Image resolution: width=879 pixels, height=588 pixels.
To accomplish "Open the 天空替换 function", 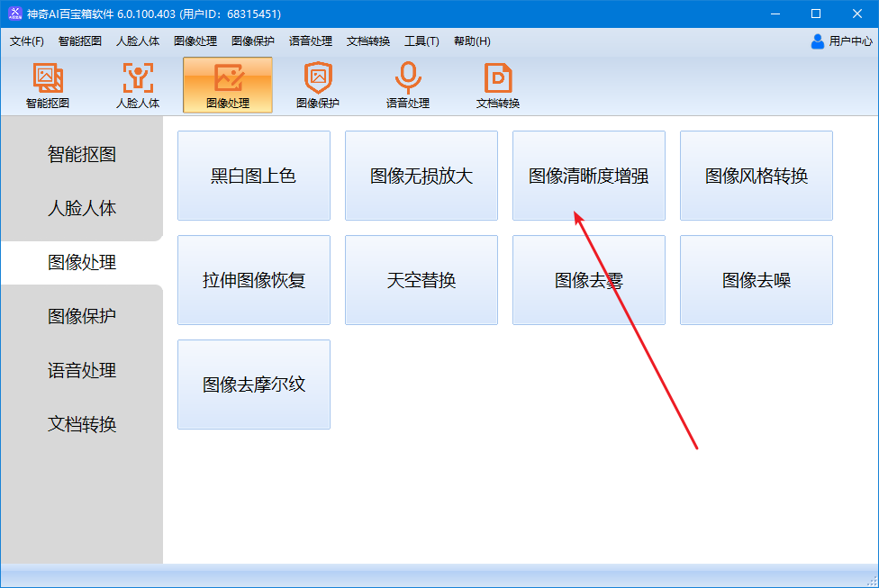I will 421,280.
